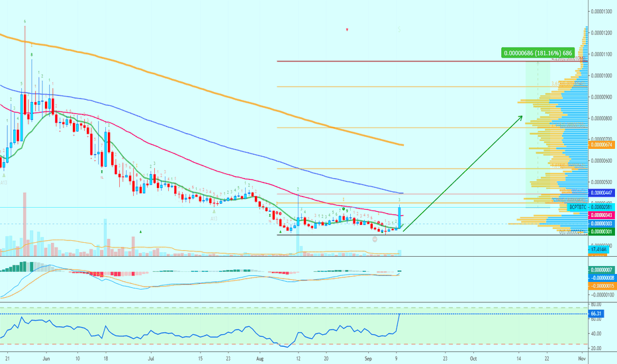This screenshot has width=617, height=364.
Task: Click the 22 date label on time axis
Action: coord(547,359)
